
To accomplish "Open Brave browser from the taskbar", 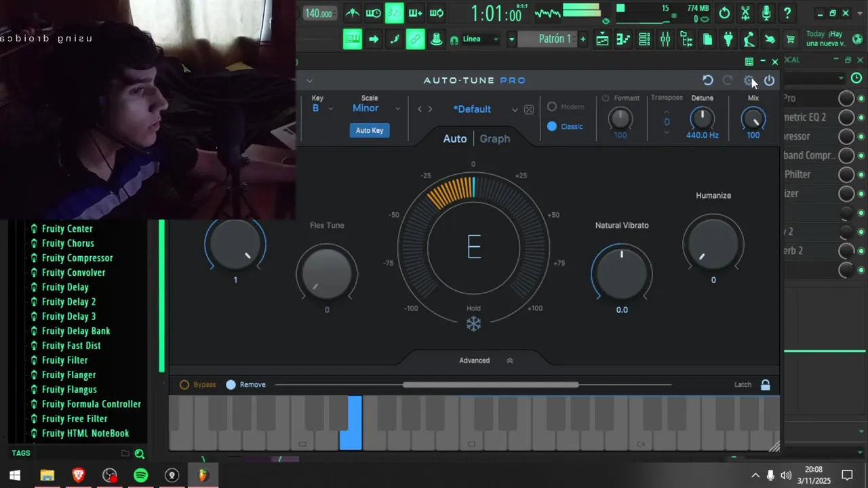I will click(78, 475).
